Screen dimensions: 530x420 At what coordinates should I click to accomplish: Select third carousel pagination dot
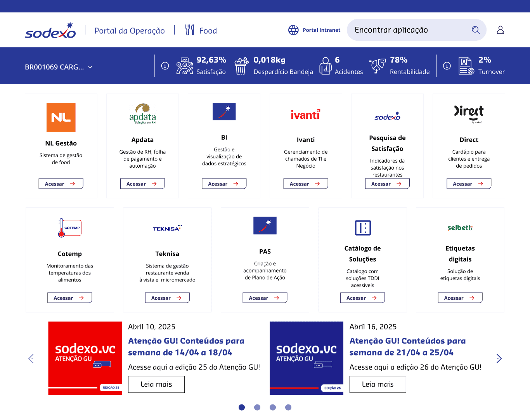click(273, 407)
